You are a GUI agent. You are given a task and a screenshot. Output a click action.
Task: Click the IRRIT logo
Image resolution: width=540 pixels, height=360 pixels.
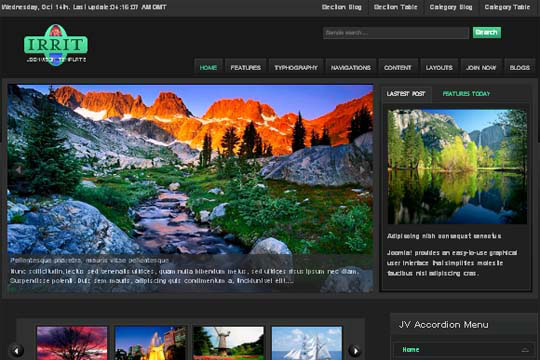coord(56,45)
